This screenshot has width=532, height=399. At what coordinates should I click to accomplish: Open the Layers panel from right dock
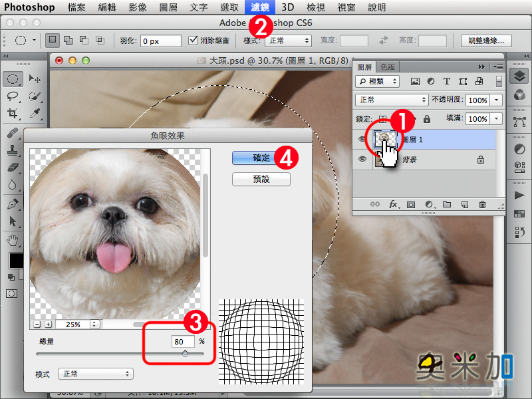[x=519, y=76]
